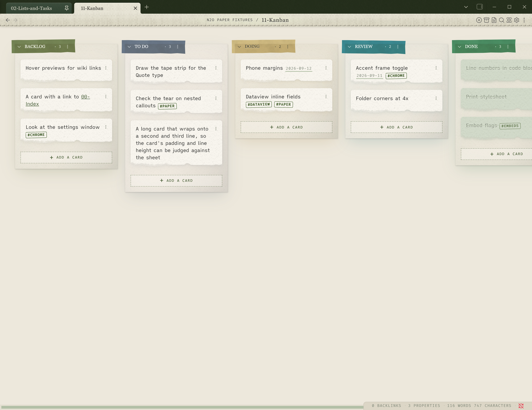Screen dimensions: 532x410
Task: Open the Backlog lane options menu
Action: click(67, 46)
